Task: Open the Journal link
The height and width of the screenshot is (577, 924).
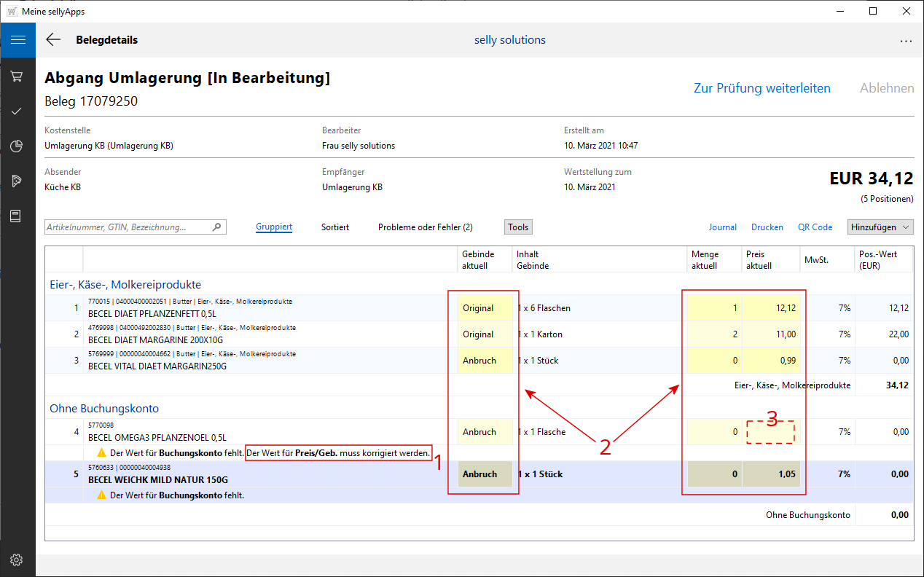Action: pos(722,227)
